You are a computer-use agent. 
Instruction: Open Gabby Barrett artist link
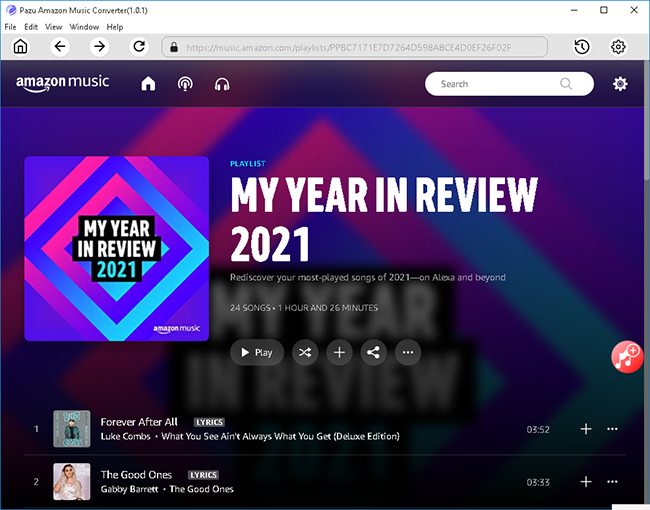(x=129, y=489)
